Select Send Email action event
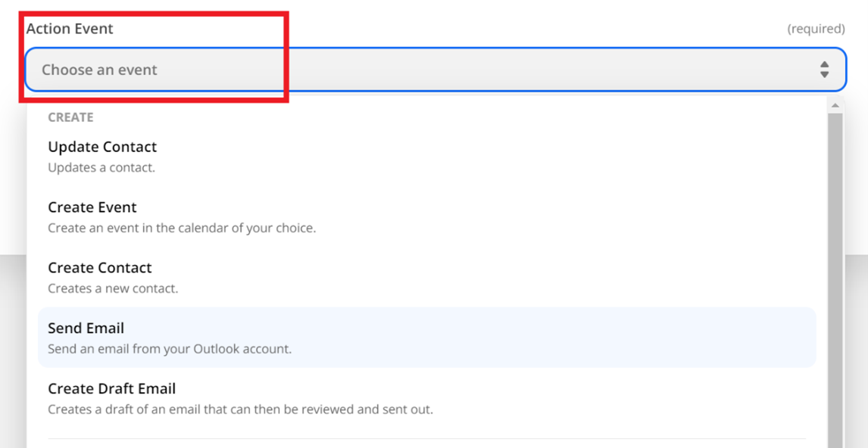The height and width of the screenshot is (448, 868). coord(86,328)
